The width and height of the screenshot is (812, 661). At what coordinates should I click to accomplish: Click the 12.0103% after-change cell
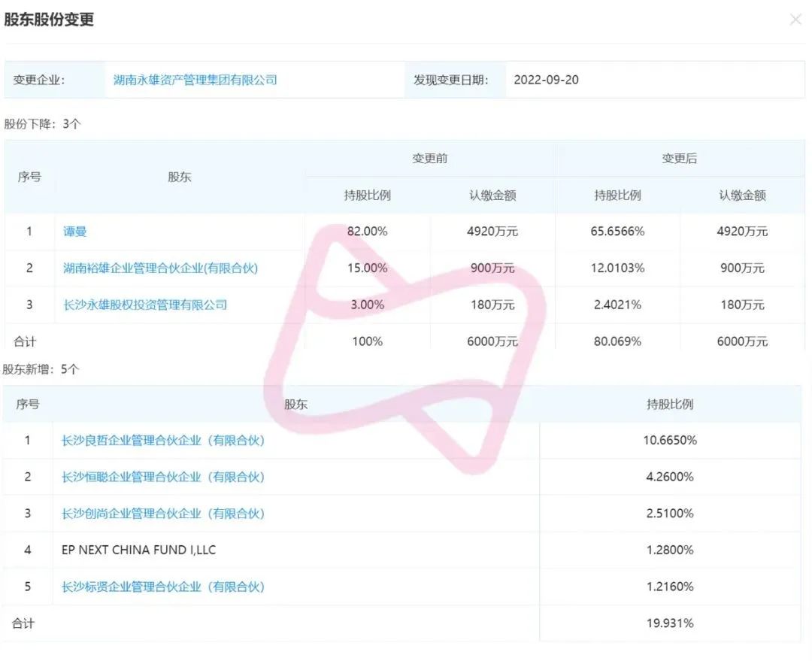point(617,268)
